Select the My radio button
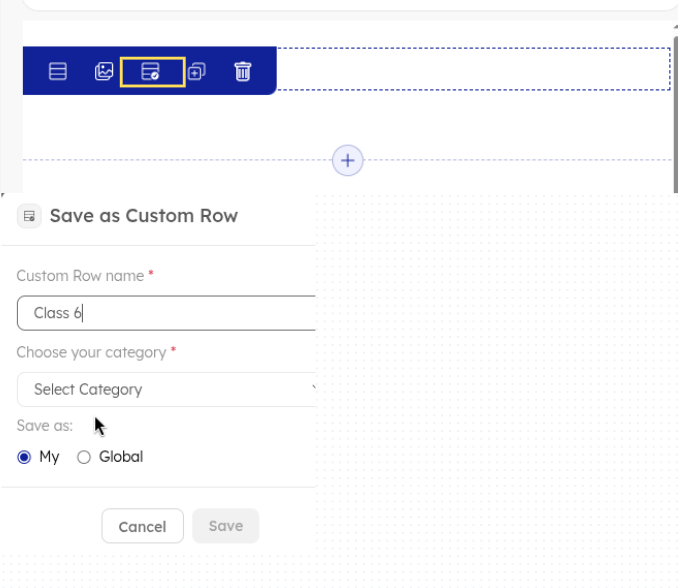Image resolution: width=678 pixels, height=588 pixels. (25, 457)
